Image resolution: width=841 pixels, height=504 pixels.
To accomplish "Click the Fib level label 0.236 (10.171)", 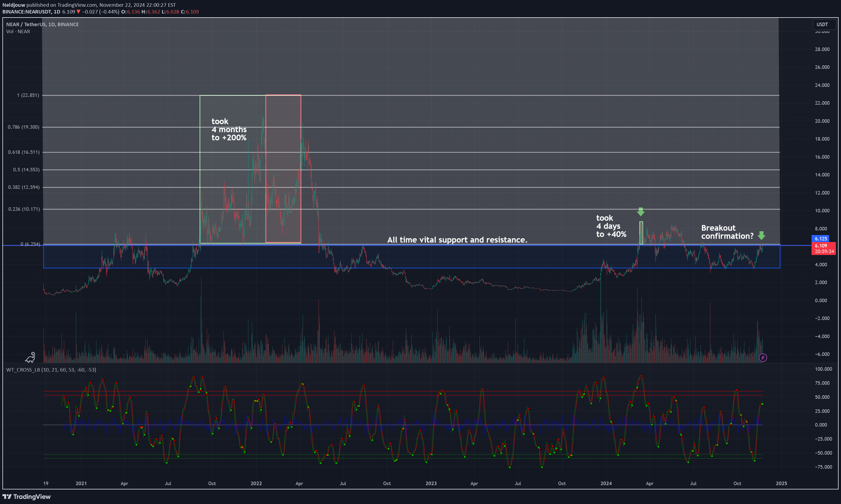I will coord(24,209).
